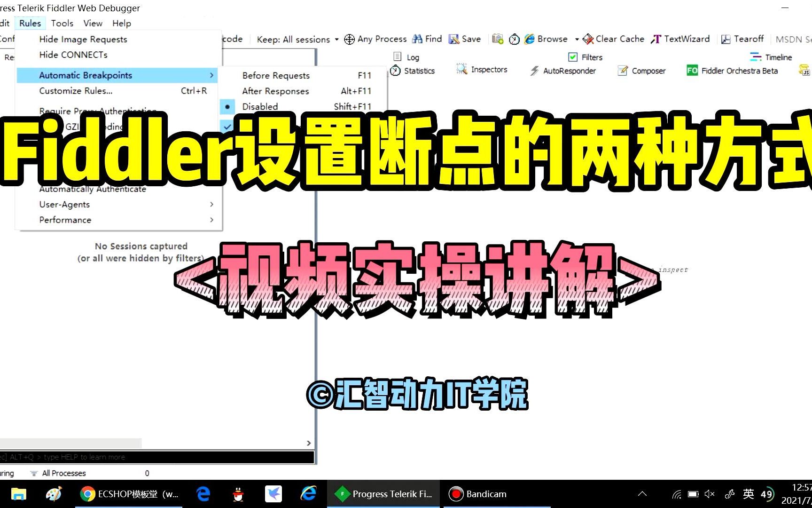Click the Log tab icon
This screenshot has height=508, width=812.
click(398, 57)
